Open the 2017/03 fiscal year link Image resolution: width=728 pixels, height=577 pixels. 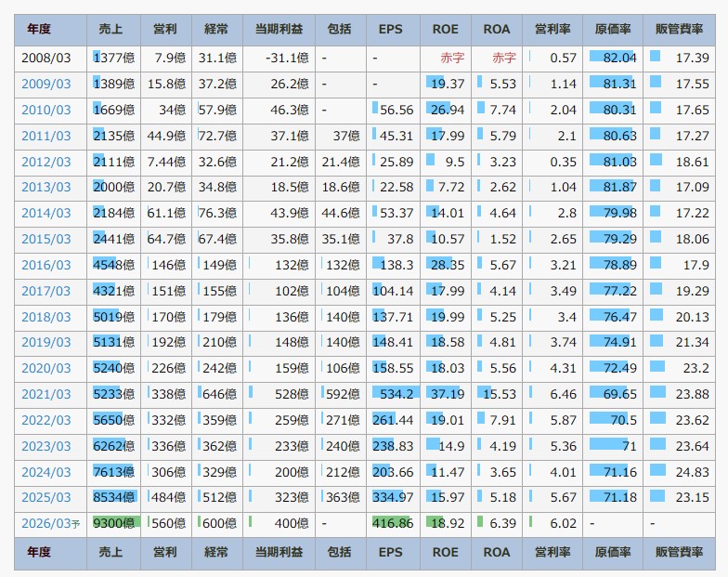46,292
